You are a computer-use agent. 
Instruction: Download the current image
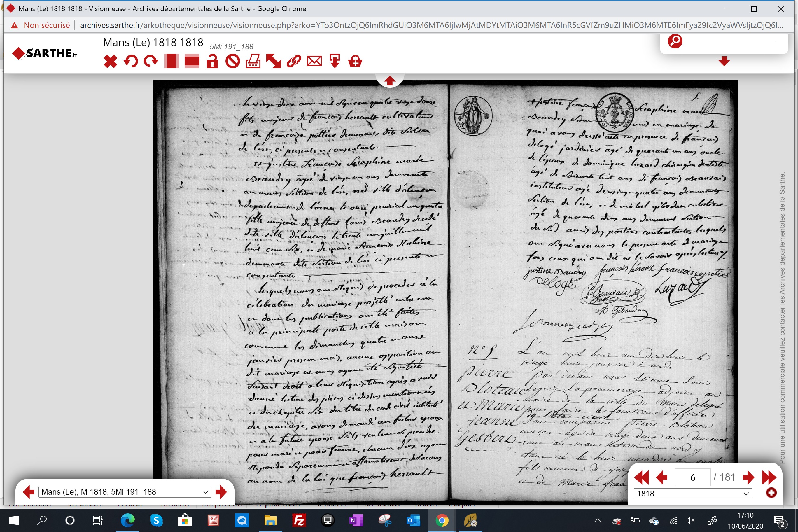click(x=335, y=62)
